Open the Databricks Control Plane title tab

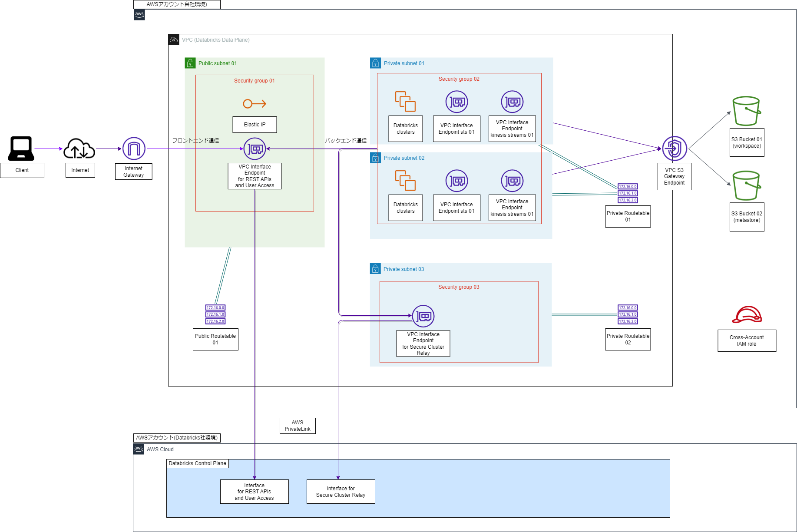[198, 463]
